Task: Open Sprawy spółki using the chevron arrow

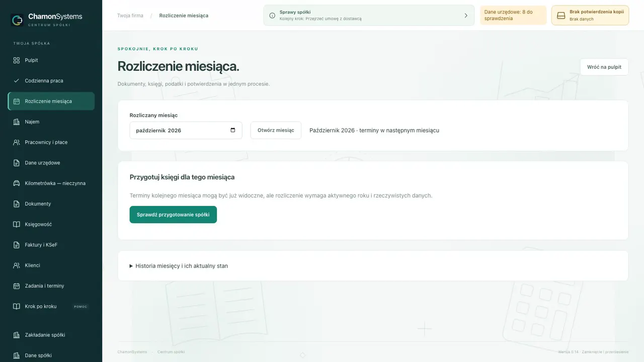Action: click(x=466, y=16)
